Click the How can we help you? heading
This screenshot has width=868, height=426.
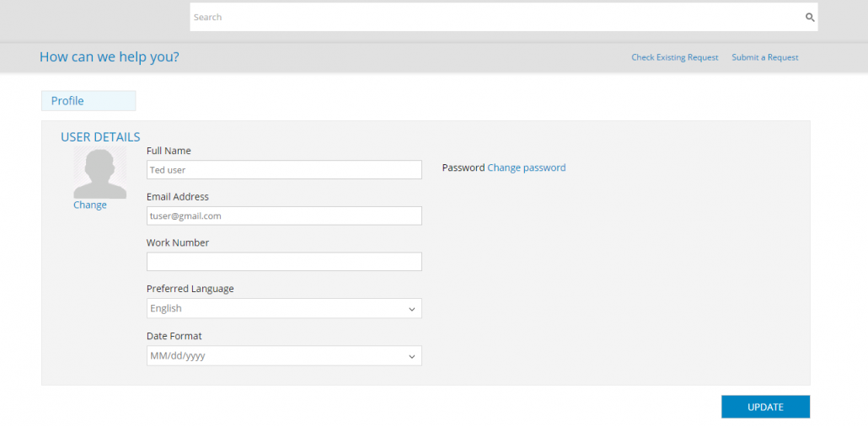[x=110, y=57]
